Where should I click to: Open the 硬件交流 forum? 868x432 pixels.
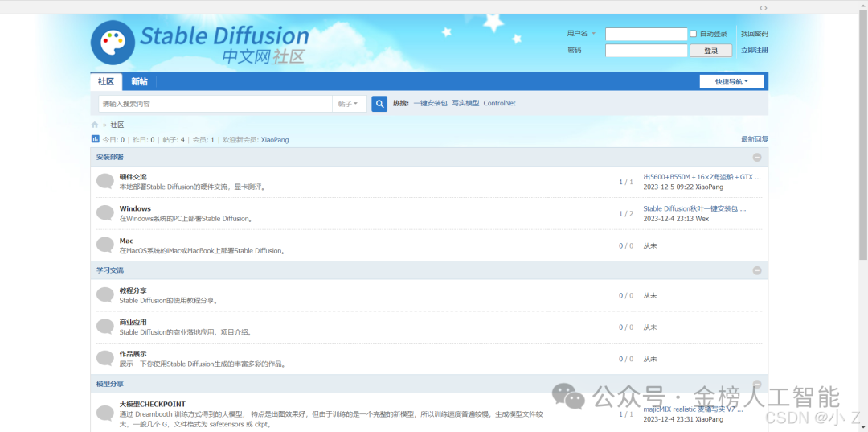pos(133,177)
